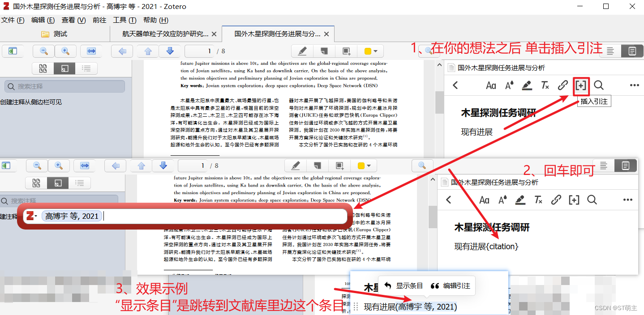Close the 国外木星探测任务进展与分 tab
The image size is (644, 315).
pos(326,34)
